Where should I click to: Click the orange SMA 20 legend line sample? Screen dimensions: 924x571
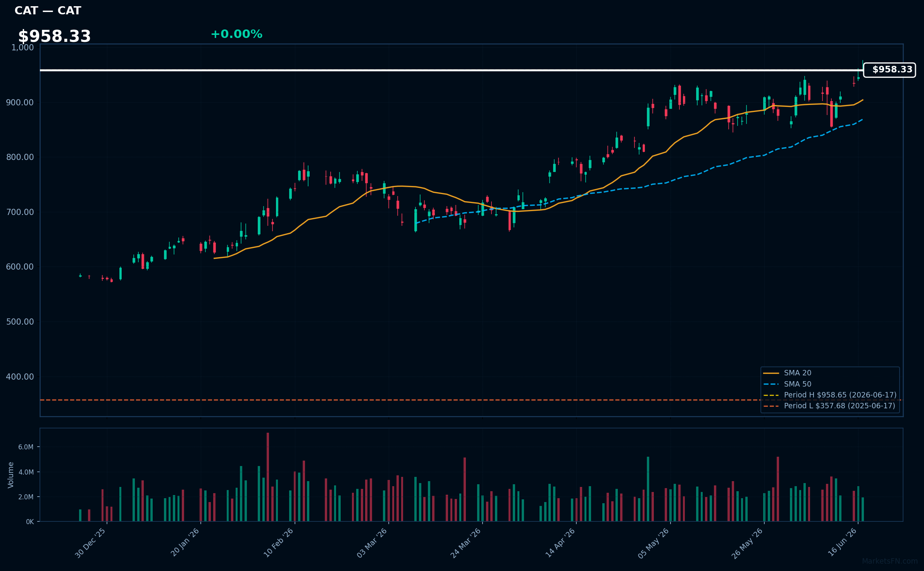pos(771,373)
